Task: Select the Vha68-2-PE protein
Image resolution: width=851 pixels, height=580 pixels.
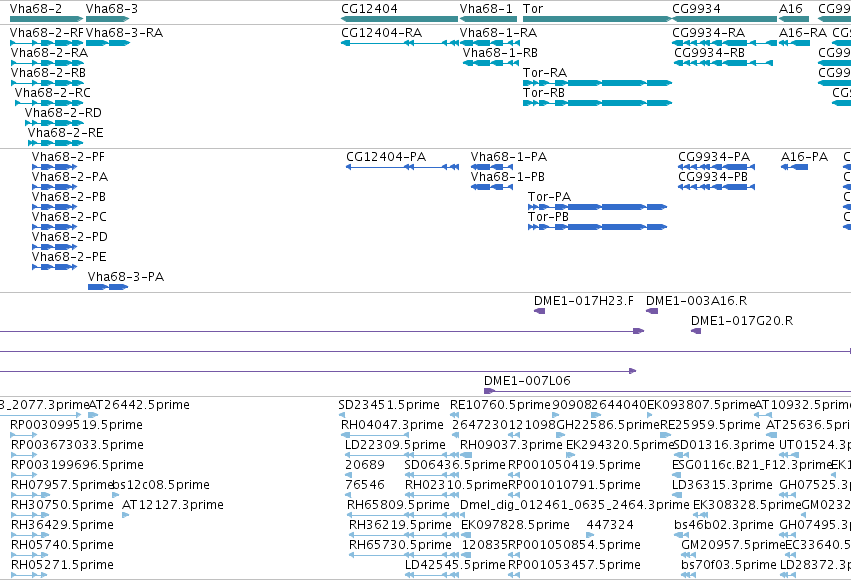Action: (54, 267)
